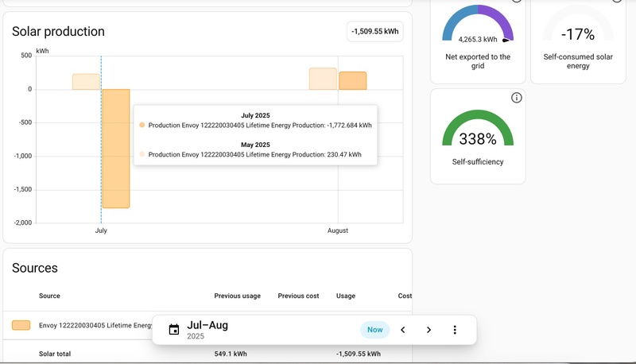This screenshot has height=364, width=636.
Task: Click the July 2025 negative production bar
Action: 116,149
